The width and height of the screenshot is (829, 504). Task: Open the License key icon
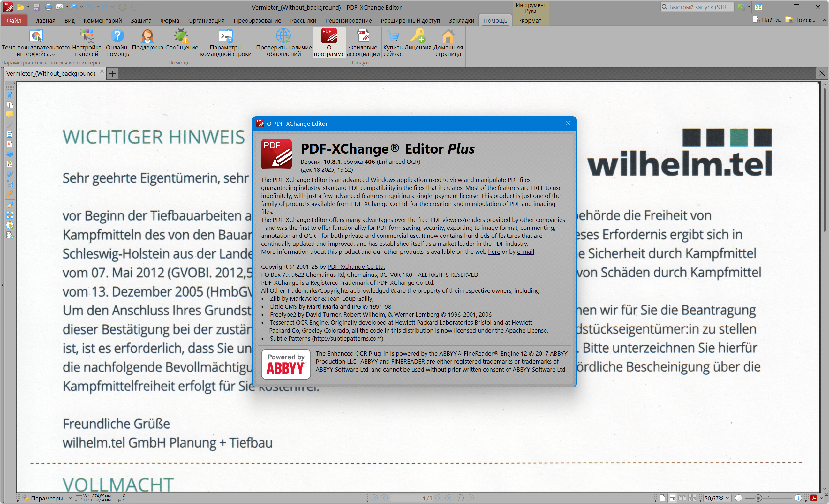click(x=418, y=36)
